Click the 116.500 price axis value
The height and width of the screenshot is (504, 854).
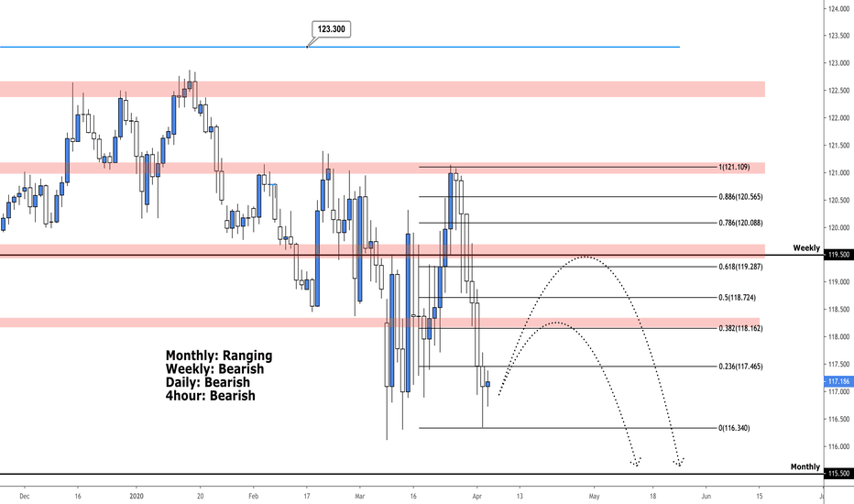(x=838, y=419)
